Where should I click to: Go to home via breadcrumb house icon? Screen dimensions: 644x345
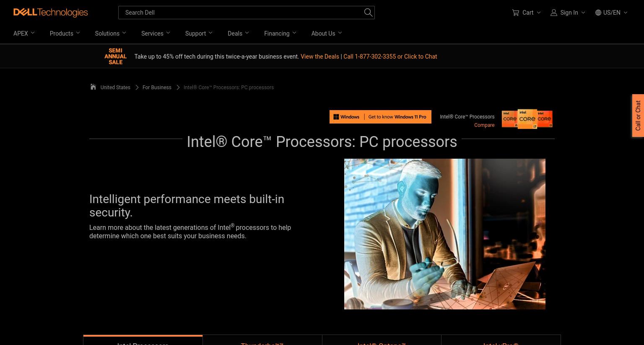coord(93,87)
